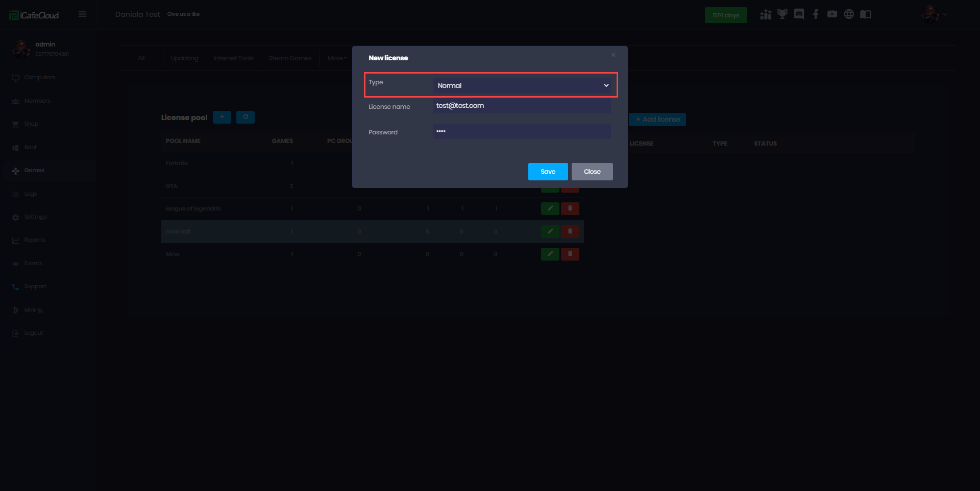The width and height of the screenshot is (980, 491).
Task: Open the documentation book icon
Action: click(866, 14)
